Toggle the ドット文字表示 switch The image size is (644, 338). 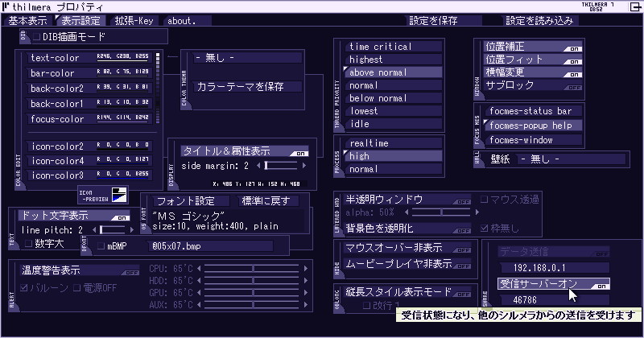(x=74, y=215)
